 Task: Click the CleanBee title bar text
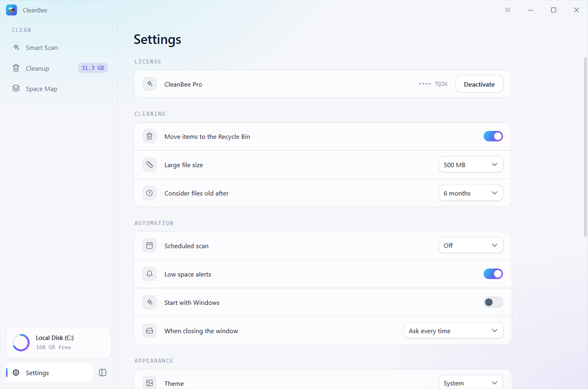35,10
